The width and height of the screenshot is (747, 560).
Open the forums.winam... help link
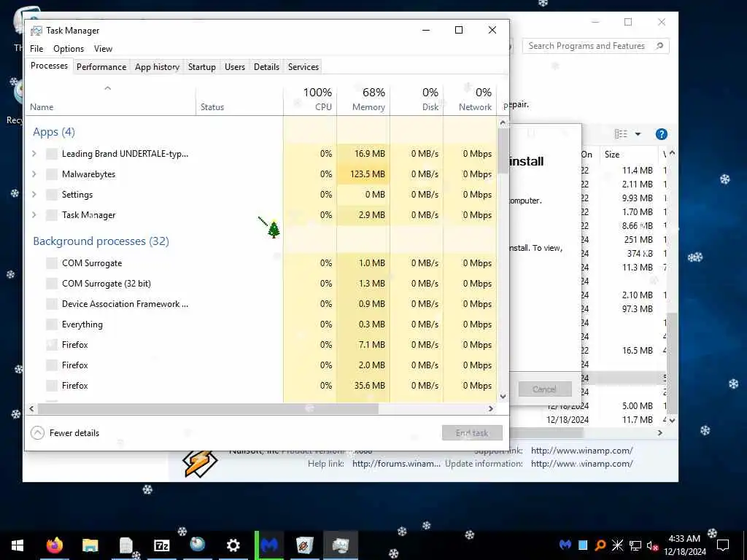click(396, 463)
